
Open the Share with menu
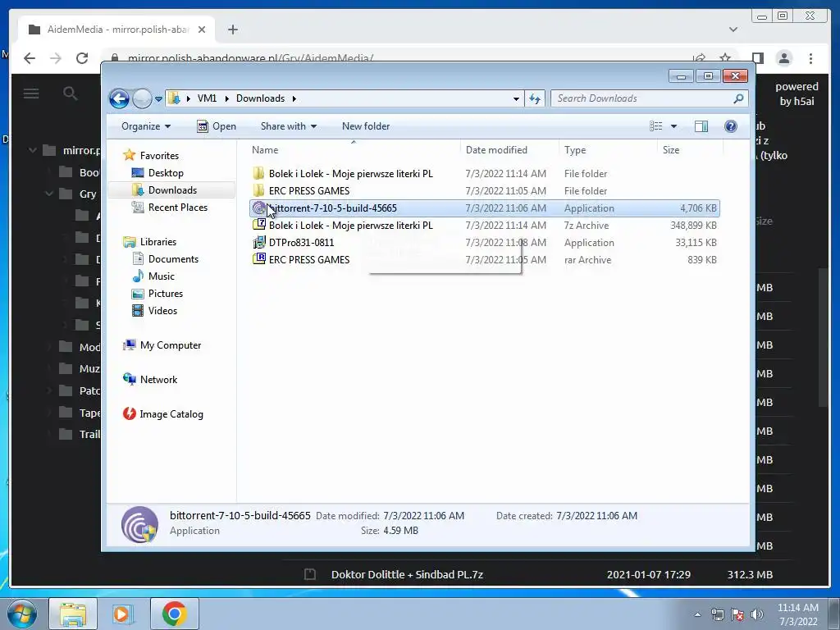(288, 126)
